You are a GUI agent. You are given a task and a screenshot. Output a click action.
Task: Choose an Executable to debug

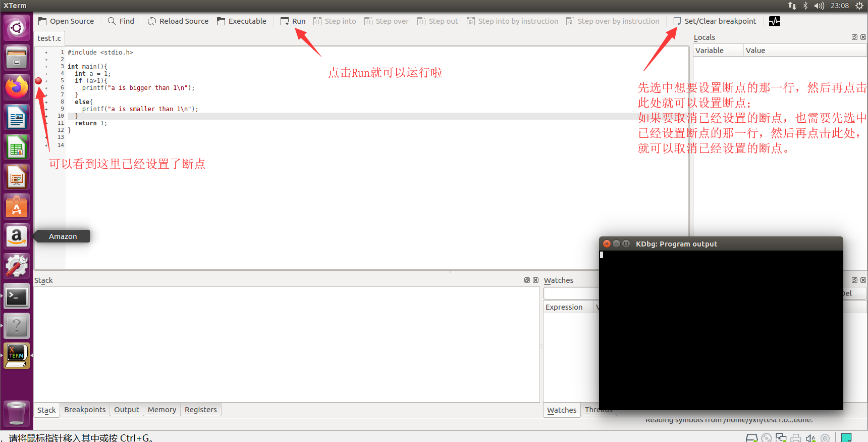click(x=242, y=21)
